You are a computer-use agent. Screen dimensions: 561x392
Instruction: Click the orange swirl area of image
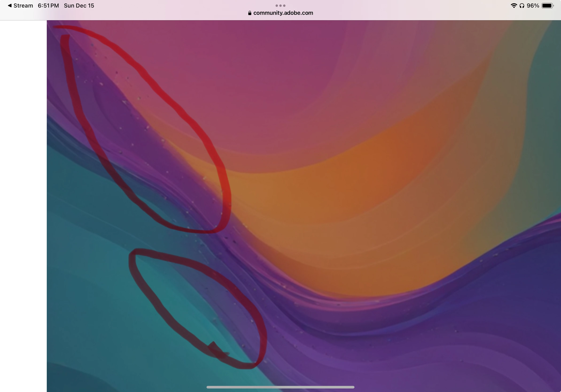point(342,196)
